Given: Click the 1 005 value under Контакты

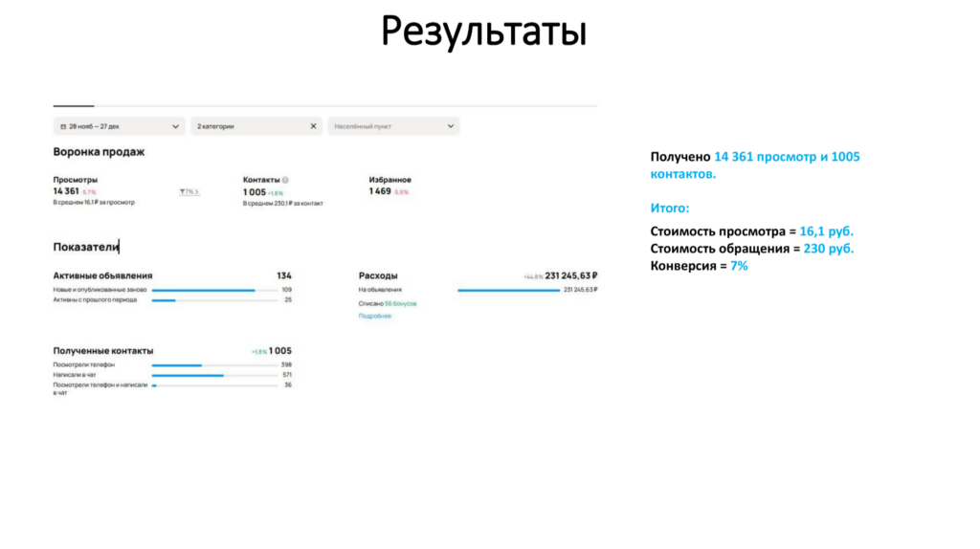Looking at the screenshot, I should (255, 192).
